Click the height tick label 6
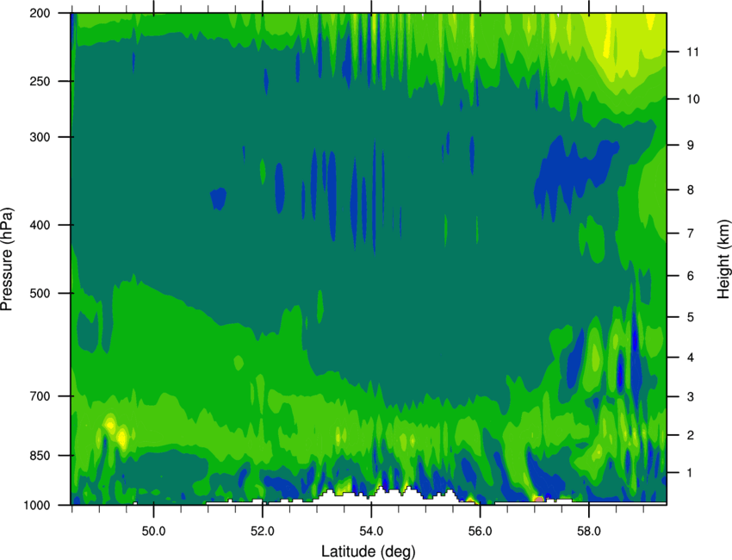 [x=691, y=276]
